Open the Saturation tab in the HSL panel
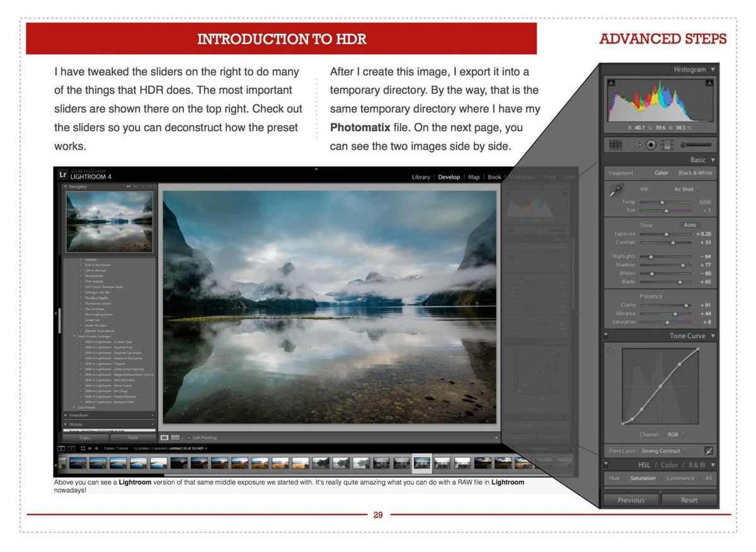756x552 pixels. coord(643,478)
